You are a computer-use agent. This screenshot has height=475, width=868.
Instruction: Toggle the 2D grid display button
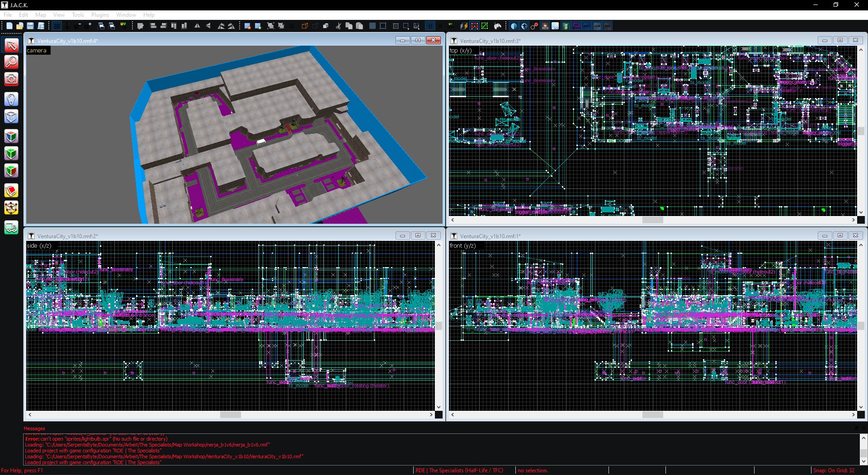(x=57, y=26)
